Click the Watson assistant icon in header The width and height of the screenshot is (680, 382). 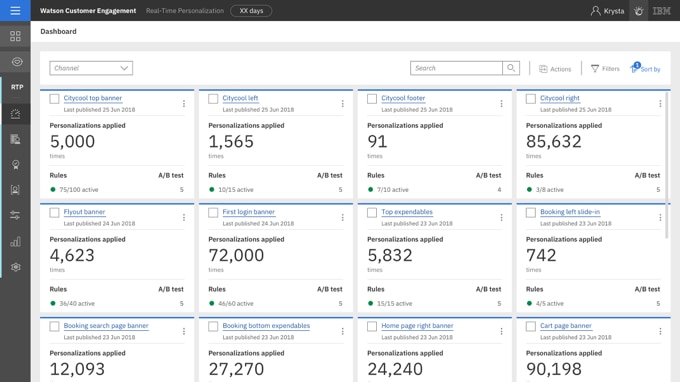[638, 11]
